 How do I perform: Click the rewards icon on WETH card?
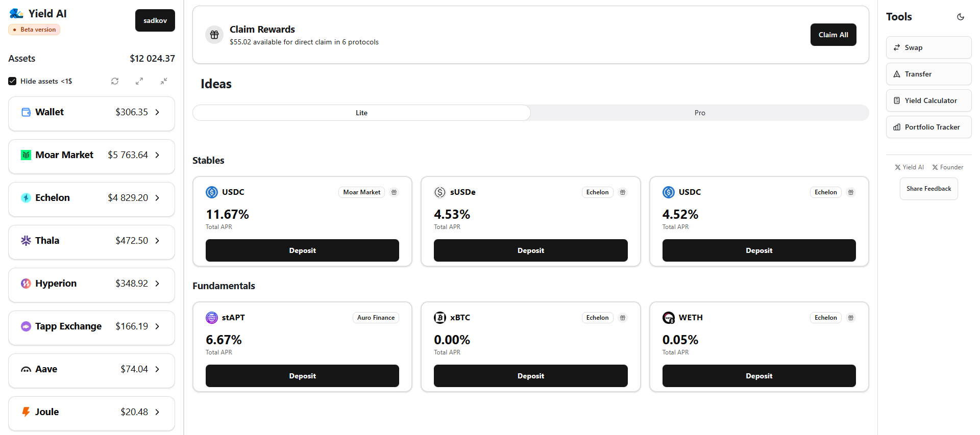851,318
